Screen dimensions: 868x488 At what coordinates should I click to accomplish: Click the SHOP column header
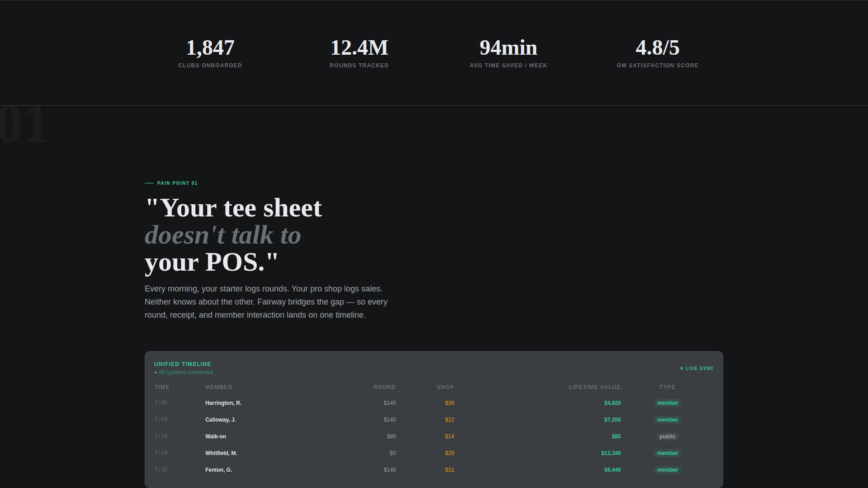[445, 387]
